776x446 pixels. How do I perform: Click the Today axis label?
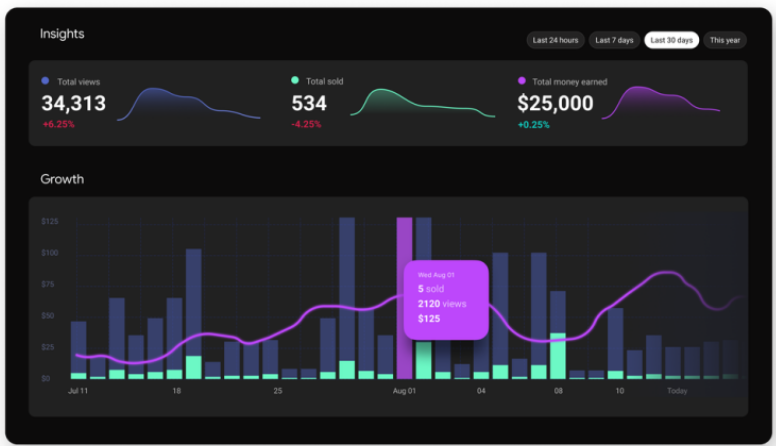coord(677,391)
